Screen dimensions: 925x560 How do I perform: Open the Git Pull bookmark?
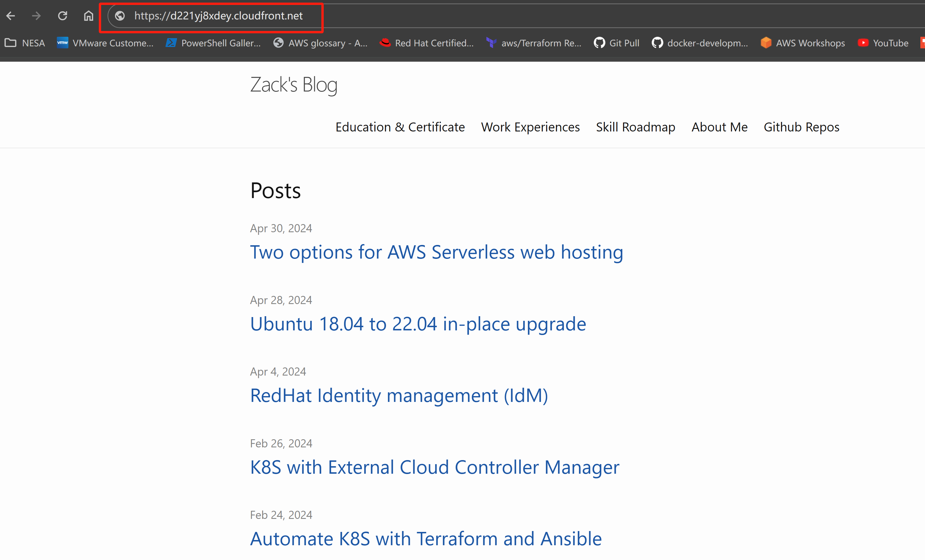click(616, 43)
